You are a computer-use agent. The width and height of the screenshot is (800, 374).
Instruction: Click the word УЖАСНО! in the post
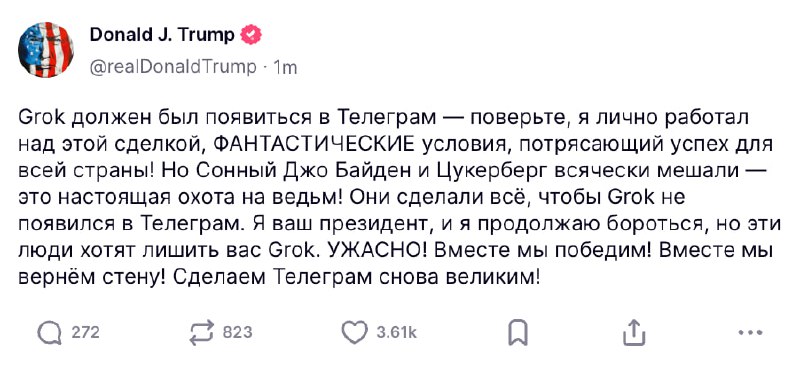point(379,251)
